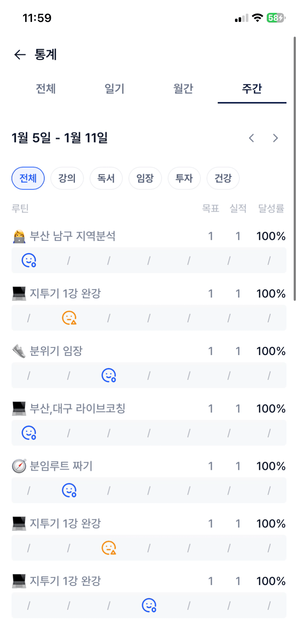Tap blue smiley face under 부산,대구 라이브코칭
Image resolution: width=298 pixels, height=644 pixels.
coord(29,433)
